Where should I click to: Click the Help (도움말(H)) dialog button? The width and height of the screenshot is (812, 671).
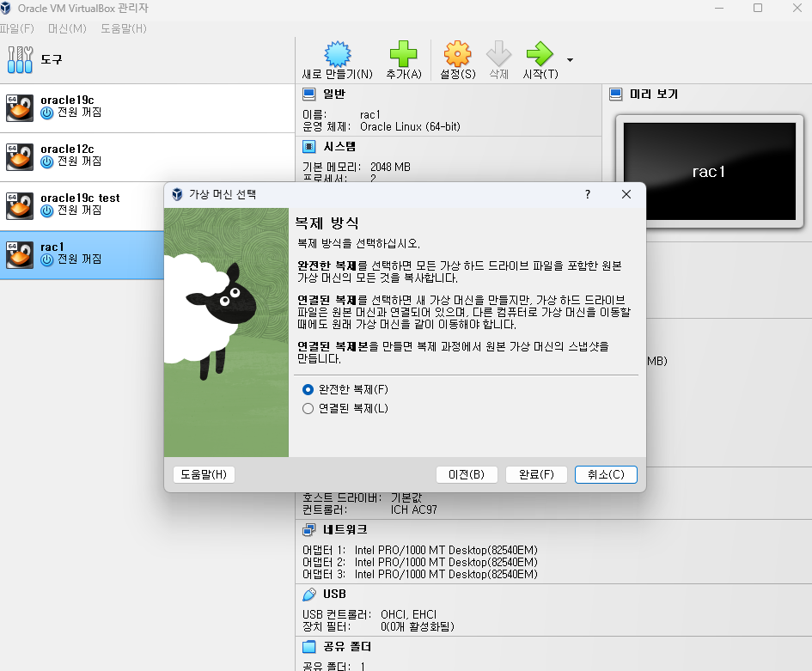(204, 474)
